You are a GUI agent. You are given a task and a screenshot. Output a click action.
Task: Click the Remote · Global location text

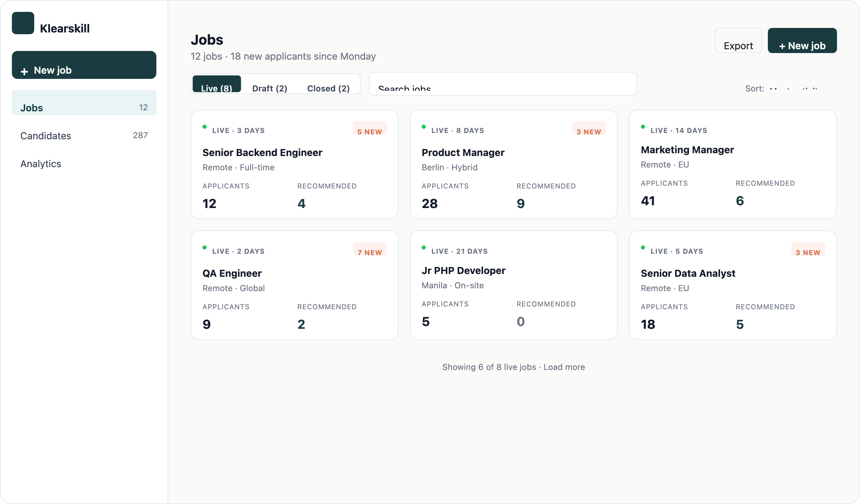coord(233,288)
